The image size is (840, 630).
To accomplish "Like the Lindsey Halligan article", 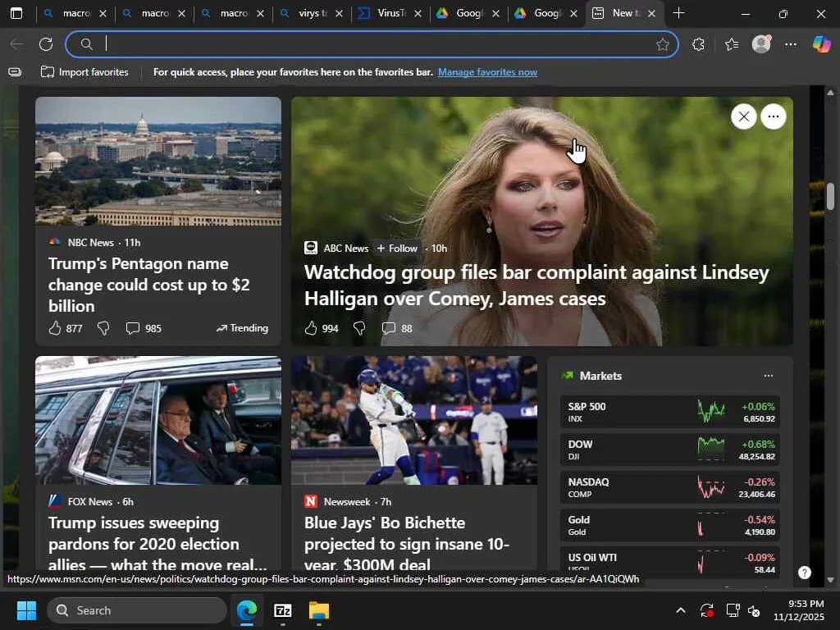I will pos(311,328).
